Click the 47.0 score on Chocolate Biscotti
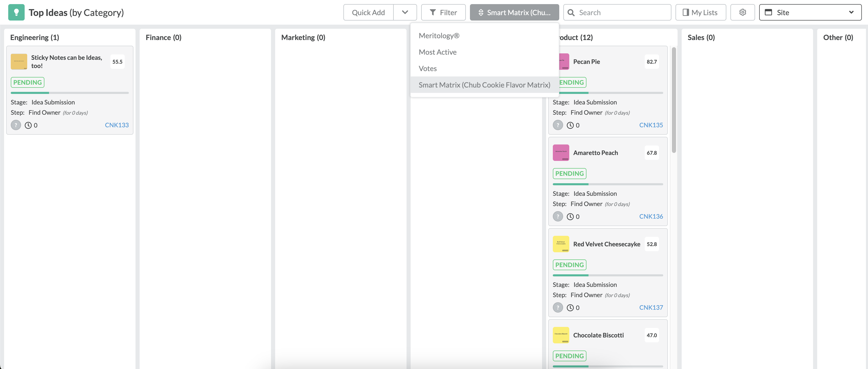Screen dimensions: 868x369 tap(651, 335)
